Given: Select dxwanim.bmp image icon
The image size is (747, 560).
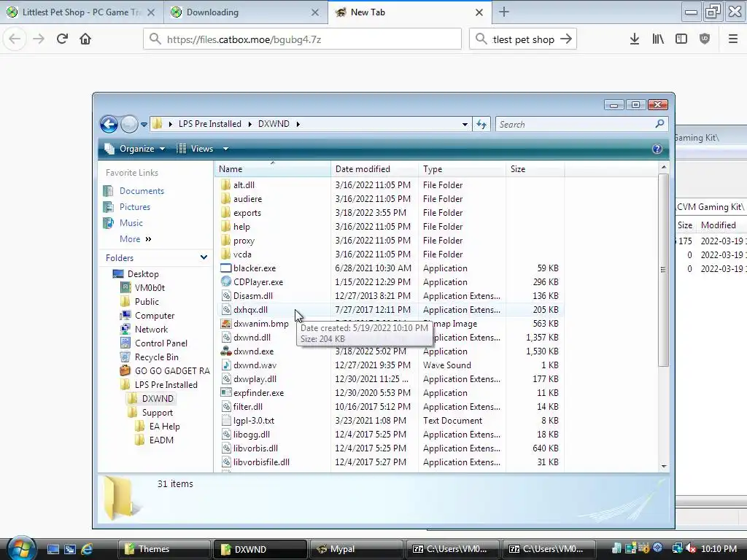Looking at the screenshot, I should tap(226, 324).
